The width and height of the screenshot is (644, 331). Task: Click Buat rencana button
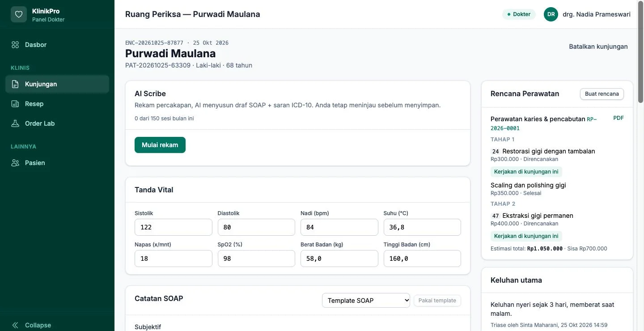[602, 94]
